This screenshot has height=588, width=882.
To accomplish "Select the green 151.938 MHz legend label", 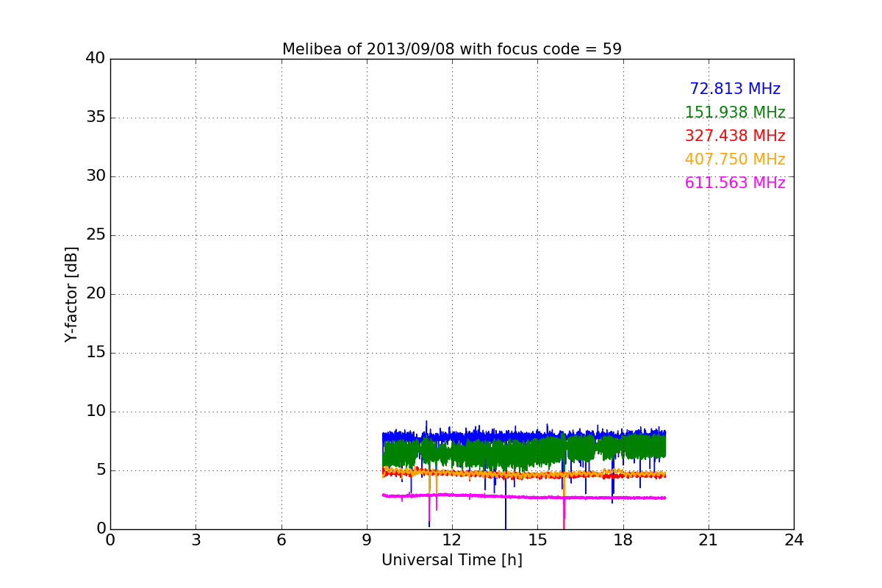I will click(x=735, y=112).
